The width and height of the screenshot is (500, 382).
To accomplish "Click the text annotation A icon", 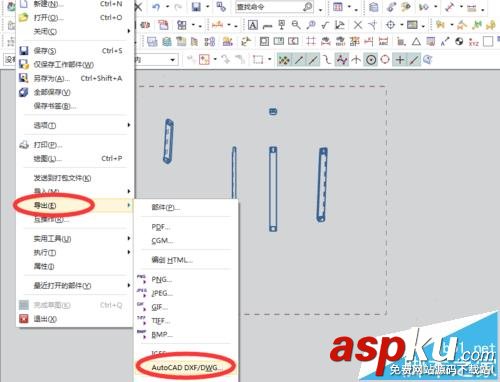I will click(x=253, y=25).
